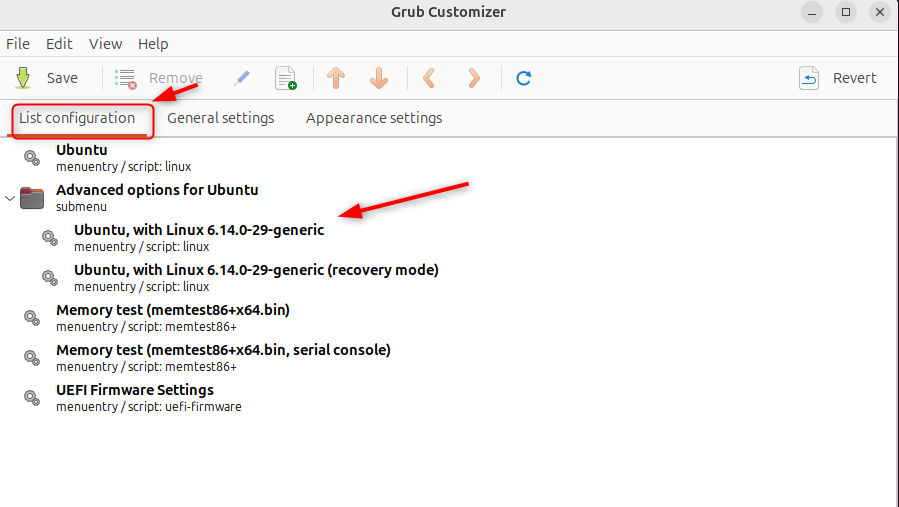Click 'submenu' label under Advanced options

pyautogui.click(x=81, y=206)
